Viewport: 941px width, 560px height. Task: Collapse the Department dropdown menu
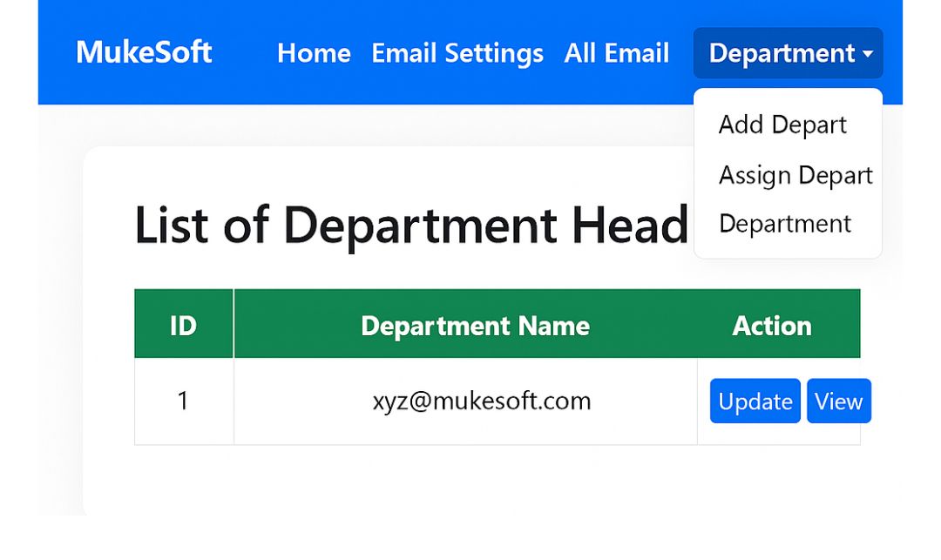coord(788,53)
